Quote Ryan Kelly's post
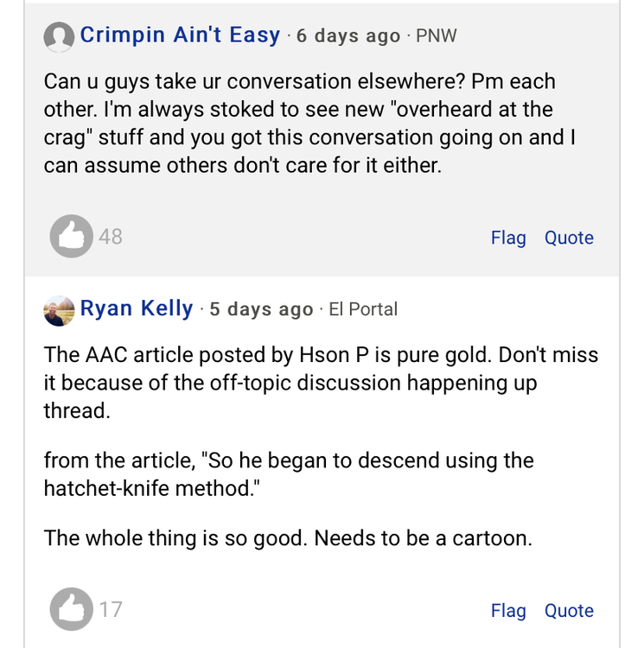644x648 pixels. pos(569,611)
